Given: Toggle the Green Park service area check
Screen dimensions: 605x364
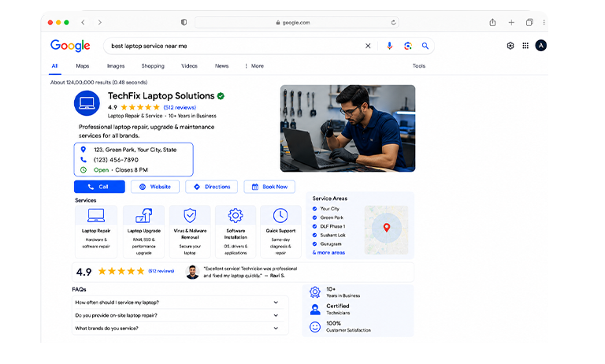Looking at the screenshot, I should (314, 217).
